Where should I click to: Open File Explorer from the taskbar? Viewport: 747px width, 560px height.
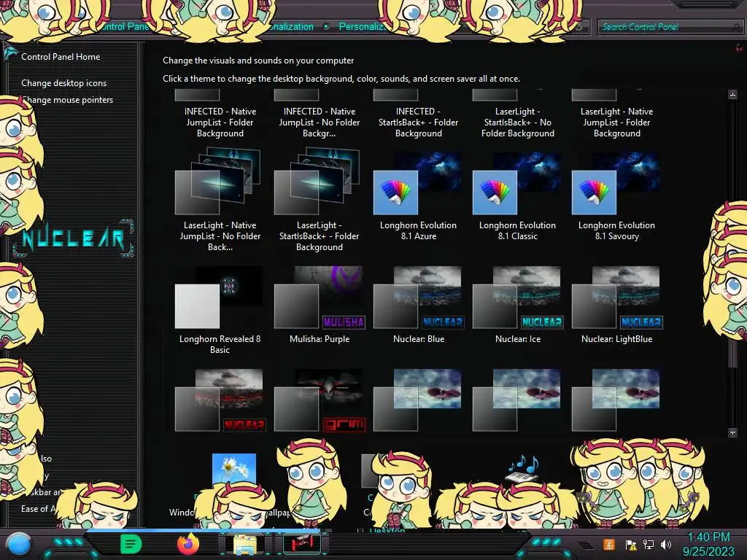(245, 544)
